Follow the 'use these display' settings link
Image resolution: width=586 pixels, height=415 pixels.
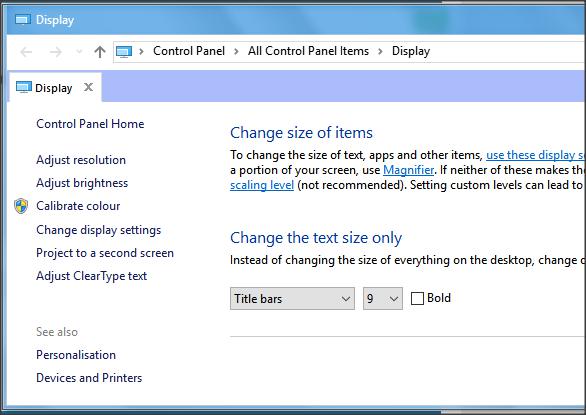pos(536,155)
